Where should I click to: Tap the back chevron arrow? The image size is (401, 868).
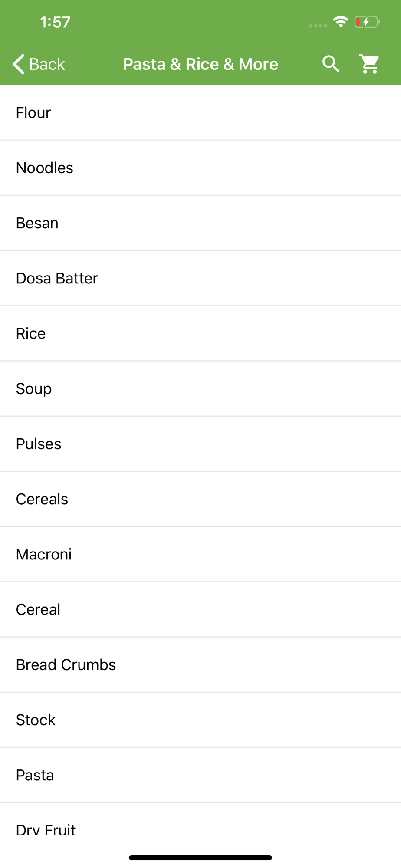pos(18,64)
